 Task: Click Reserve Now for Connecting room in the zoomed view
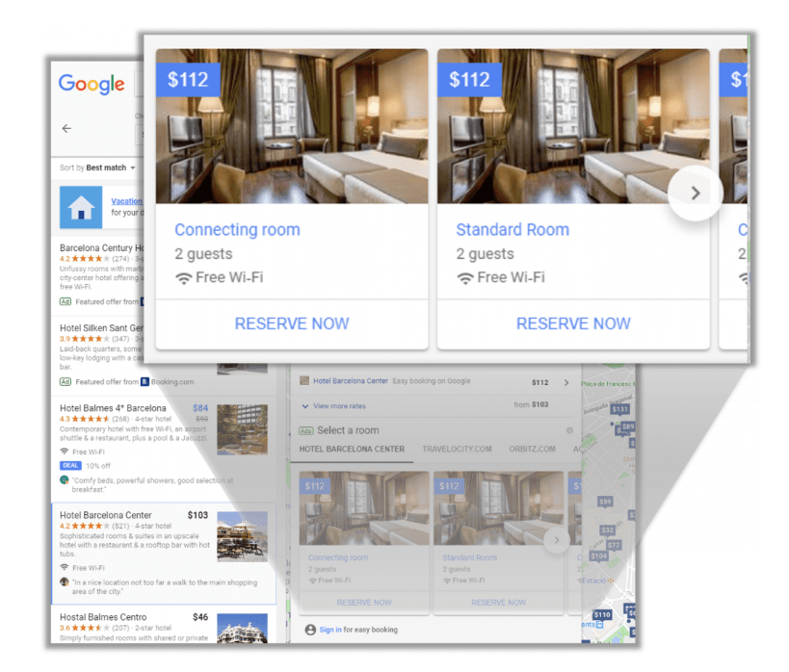(292, 323)
